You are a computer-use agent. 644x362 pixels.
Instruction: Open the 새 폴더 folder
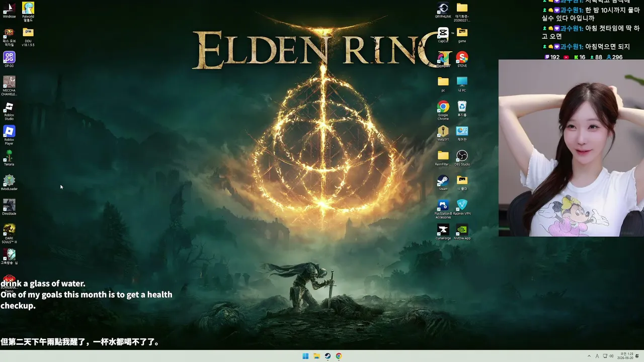pos(462,183)
